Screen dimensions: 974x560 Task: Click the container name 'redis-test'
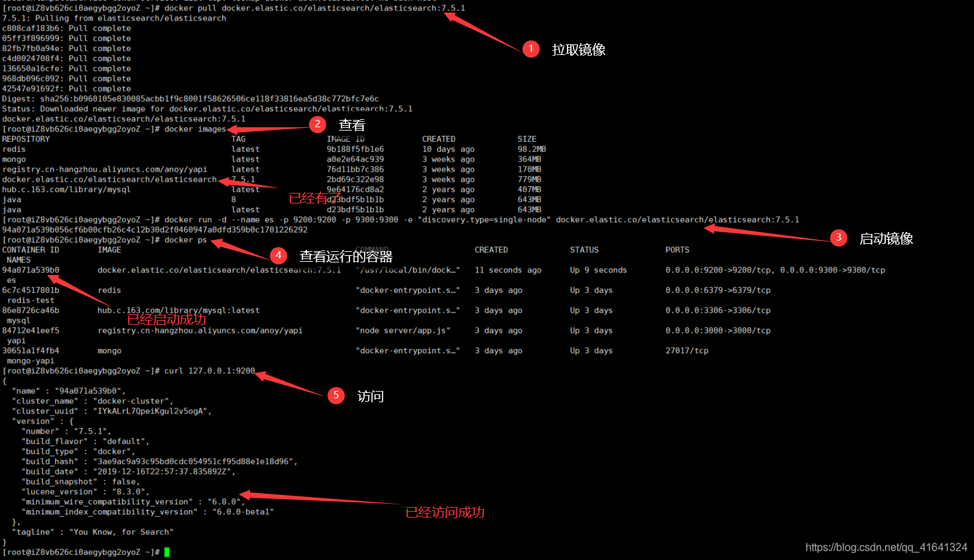[30, 300]
